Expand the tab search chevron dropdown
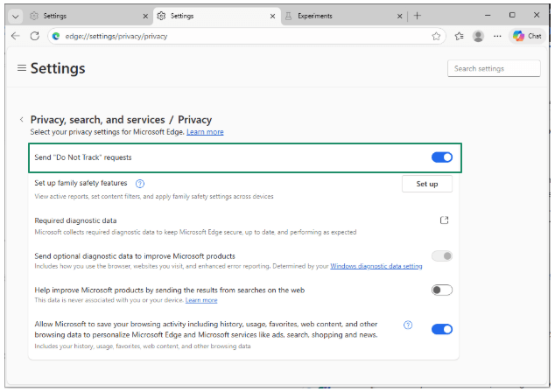555x392 pixels. 15,16
